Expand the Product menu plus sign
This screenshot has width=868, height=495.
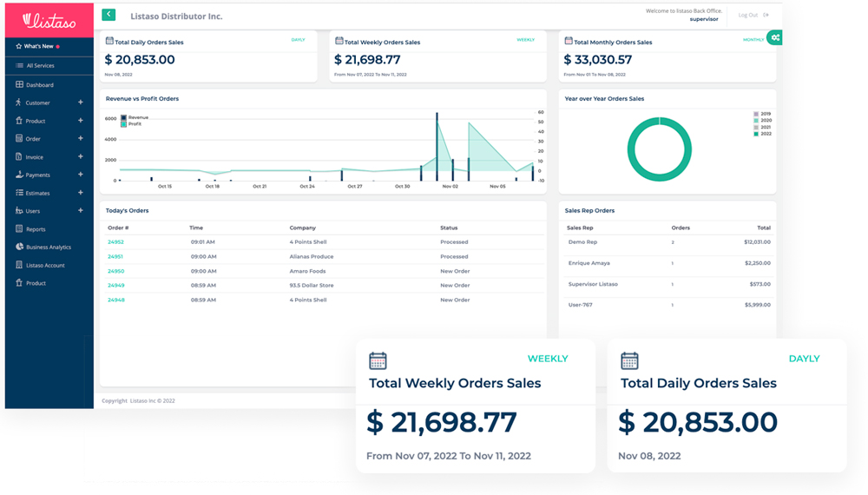click(80, 120)
